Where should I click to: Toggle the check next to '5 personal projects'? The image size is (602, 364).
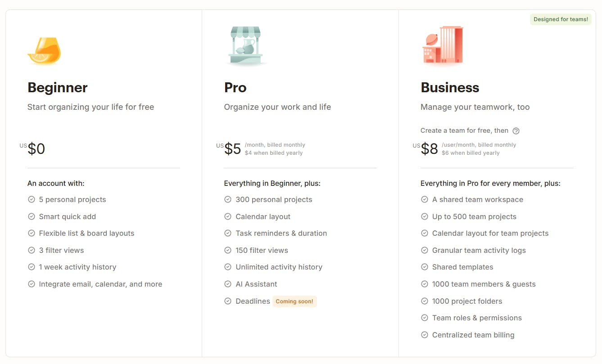pos(32,199)
